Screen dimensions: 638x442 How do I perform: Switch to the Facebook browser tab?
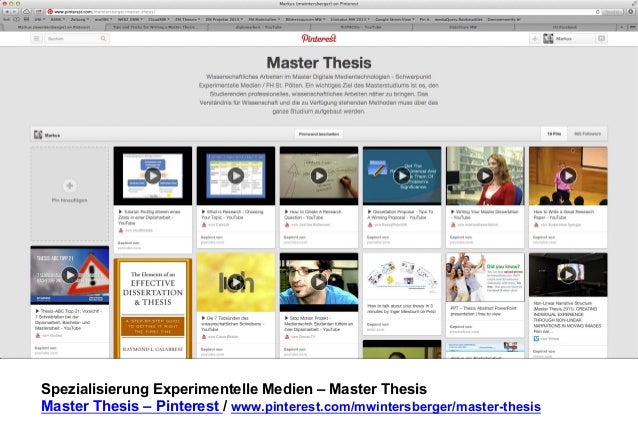click(565, 27)
